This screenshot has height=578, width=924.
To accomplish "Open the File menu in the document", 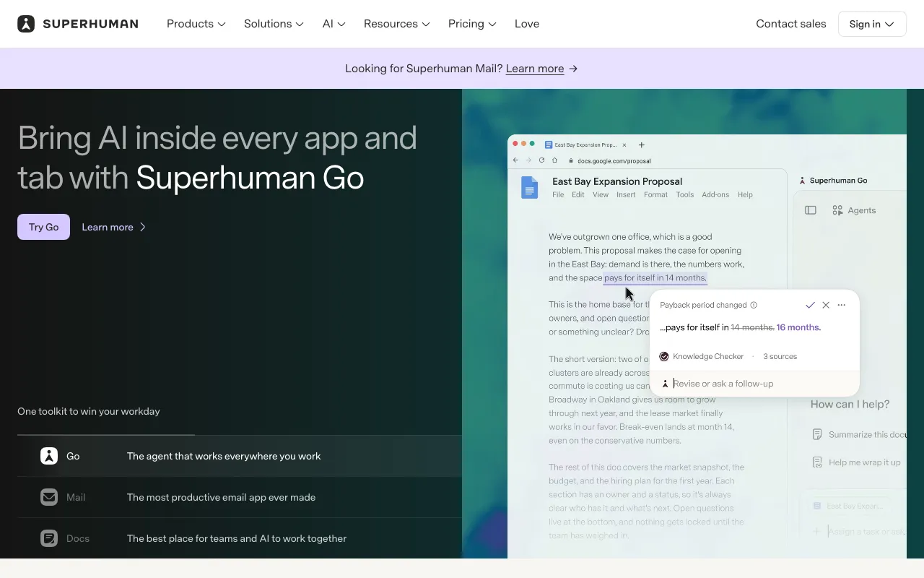I will [x=558, y=194].
